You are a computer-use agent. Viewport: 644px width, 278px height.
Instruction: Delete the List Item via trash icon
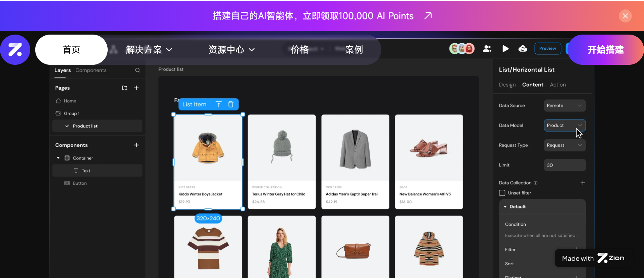(x=231, y=104)
